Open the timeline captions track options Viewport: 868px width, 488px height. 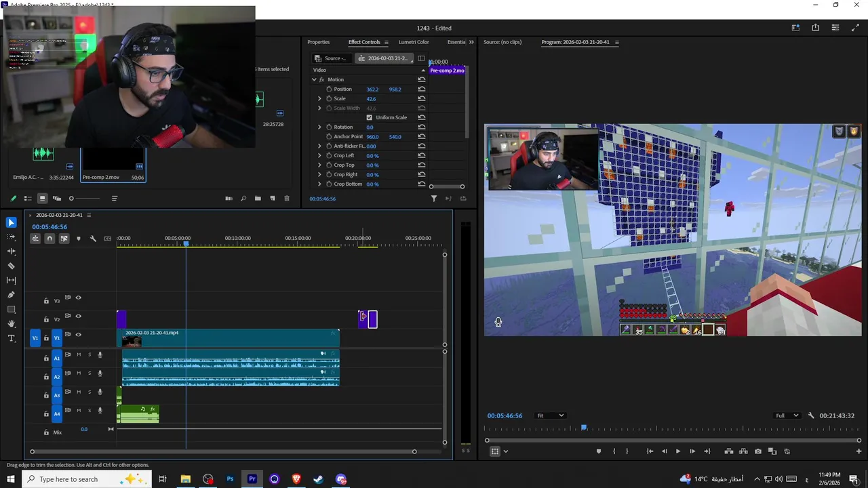[x=107, y=239]
